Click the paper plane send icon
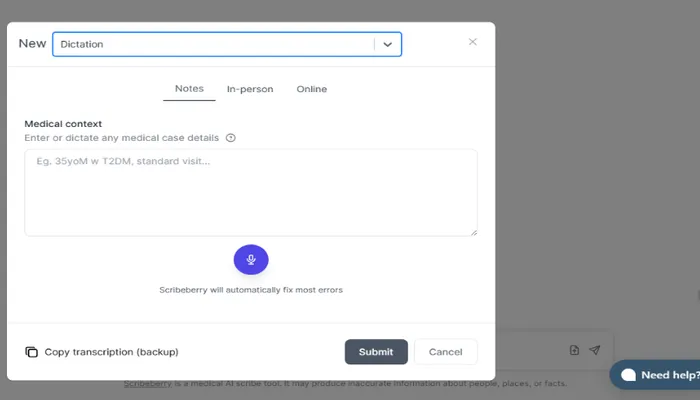700x400 pixels. pos(595,350)
